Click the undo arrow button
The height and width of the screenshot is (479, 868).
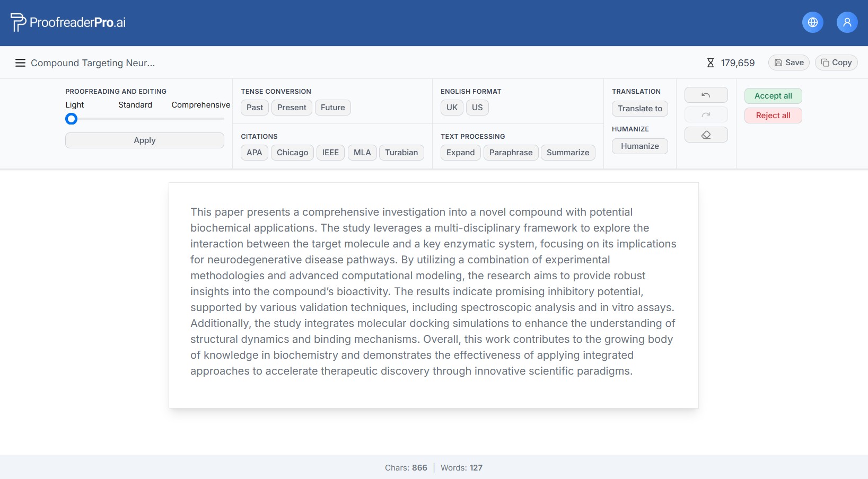(706, 95)
